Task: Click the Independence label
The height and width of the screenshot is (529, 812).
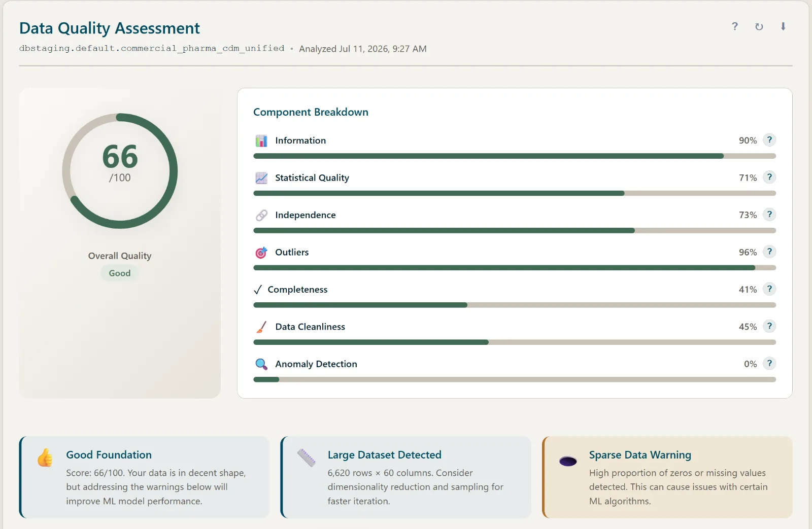Action: [306, 215]
